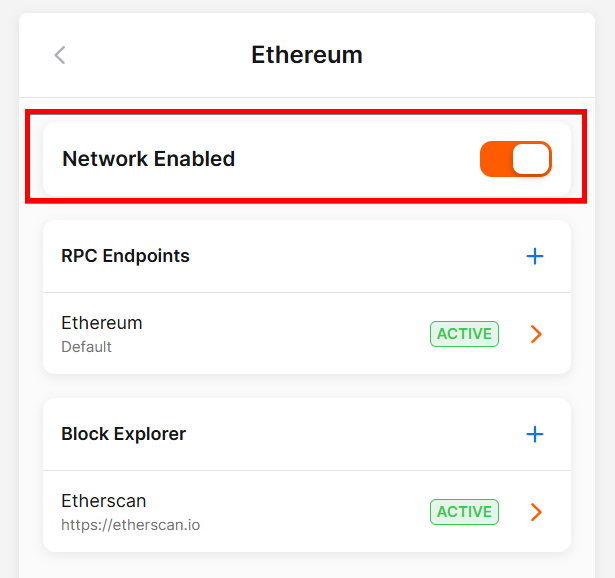Go back using the left arrow
Screen dimensions: 615x578
60,55
